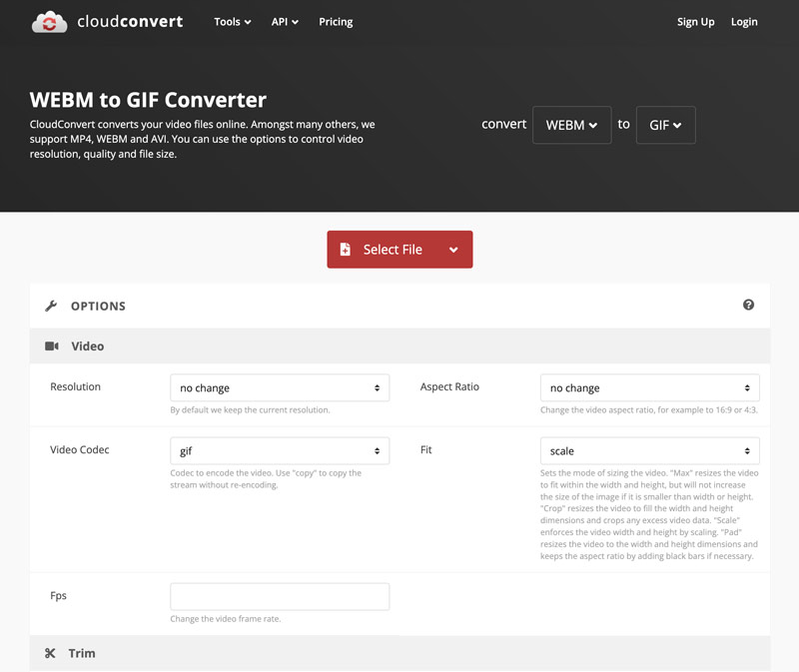Click the Video Codec hint about 'copy'

click(266, 479)
